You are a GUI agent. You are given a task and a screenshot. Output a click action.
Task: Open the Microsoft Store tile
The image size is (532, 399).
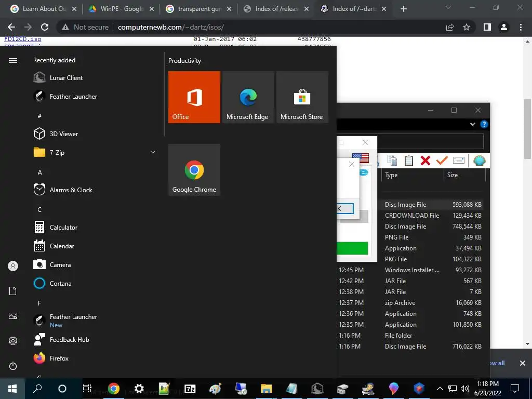302,97
